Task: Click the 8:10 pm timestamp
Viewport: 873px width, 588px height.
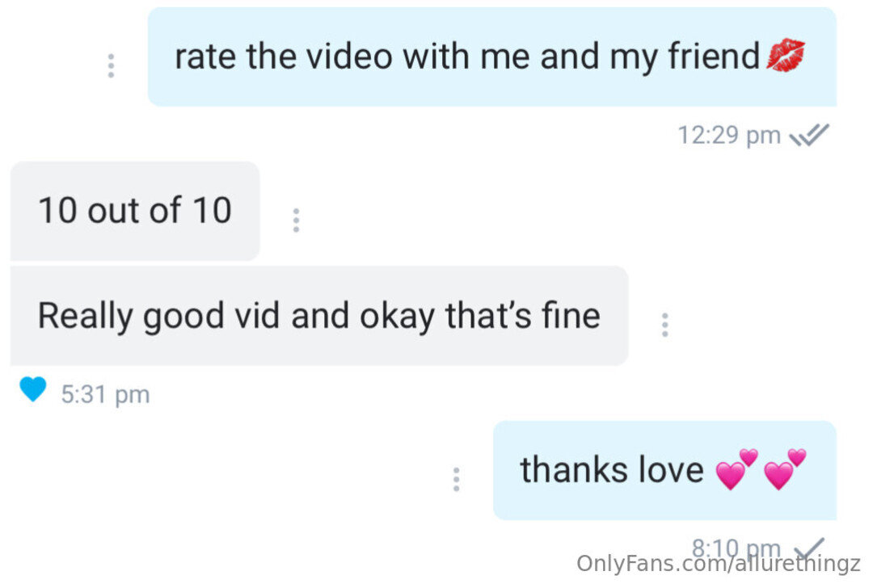Action: (736, 548)
